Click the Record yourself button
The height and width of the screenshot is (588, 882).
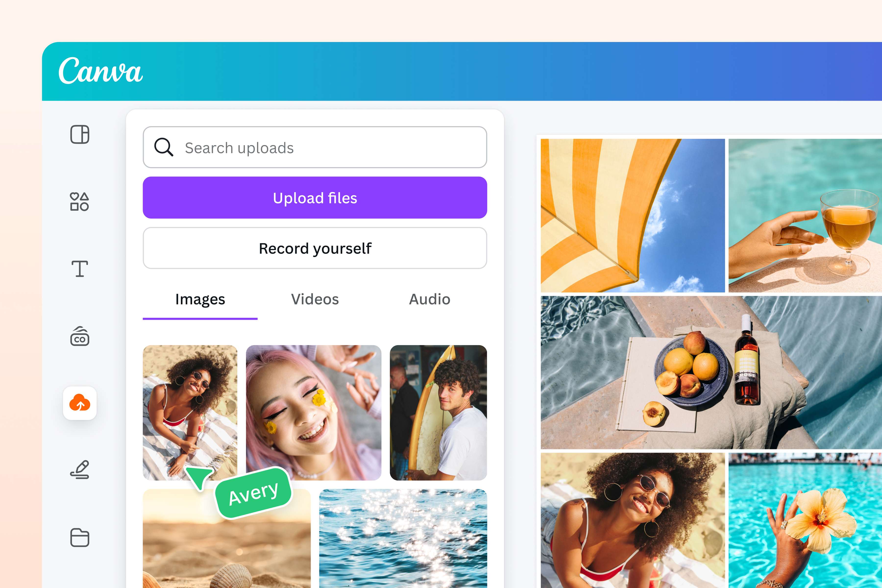coord(315,248)
